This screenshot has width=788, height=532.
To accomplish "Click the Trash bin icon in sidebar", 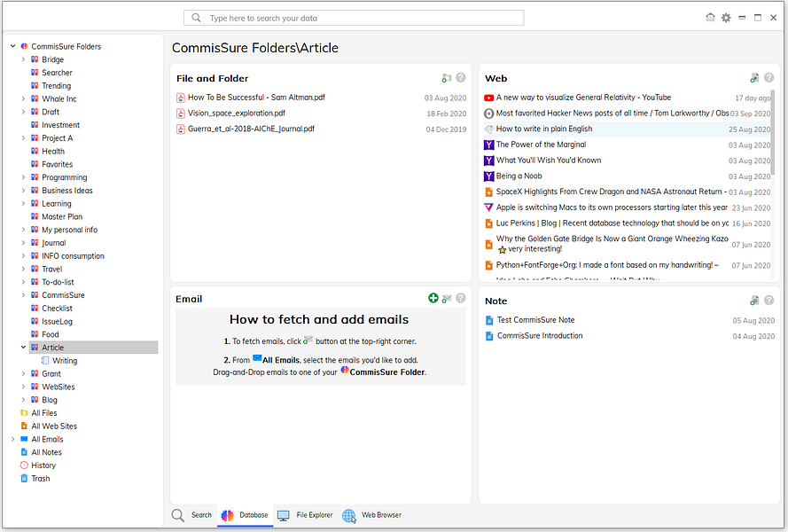I will [24, 478].
